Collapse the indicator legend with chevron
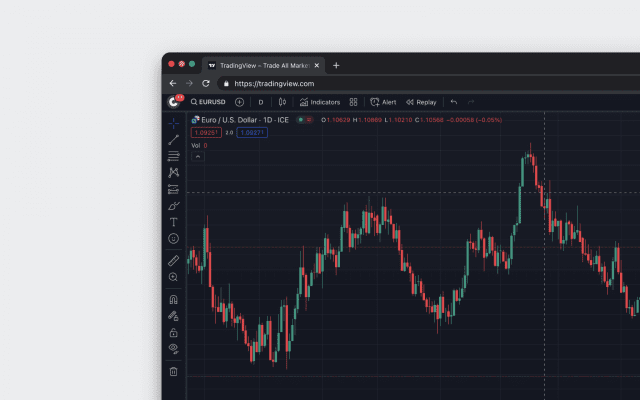Viewport: 640px width, 400px height. [197, 156]
